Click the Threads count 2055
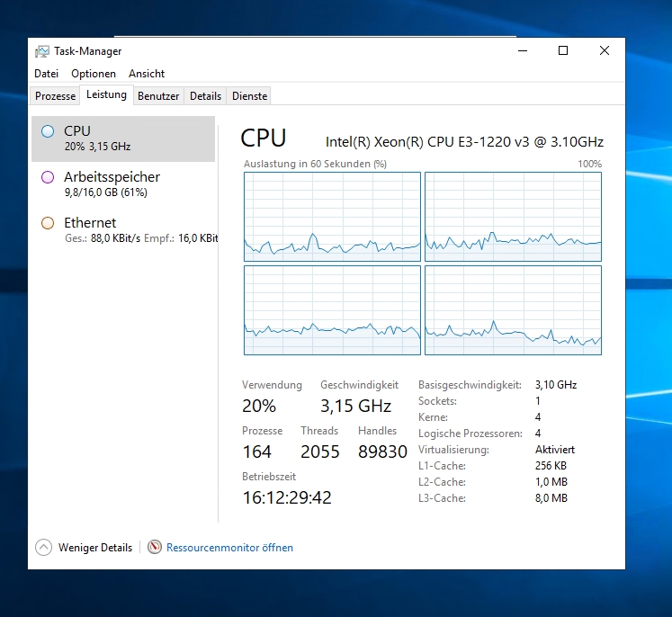This screenshot has width=672, height=617. click(319, 452)
